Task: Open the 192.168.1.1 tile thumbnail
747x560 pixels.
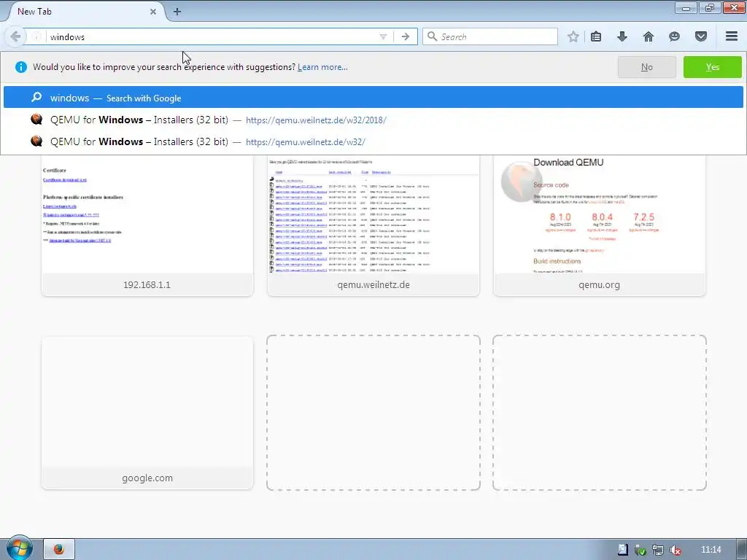Action: coord(147,214)
